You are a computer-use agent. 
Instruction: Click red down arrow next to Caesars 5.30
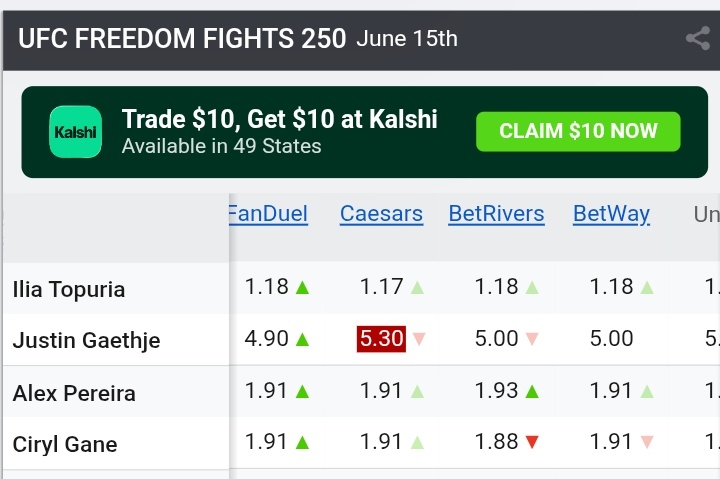point(419,339)
